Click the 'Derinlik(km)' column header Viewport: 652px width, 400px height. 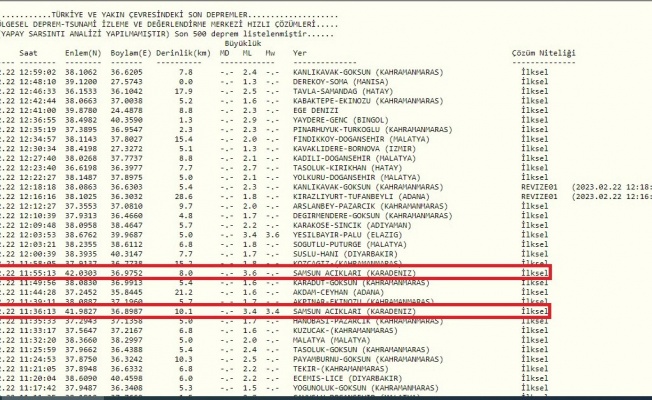(x=190, y=50)
